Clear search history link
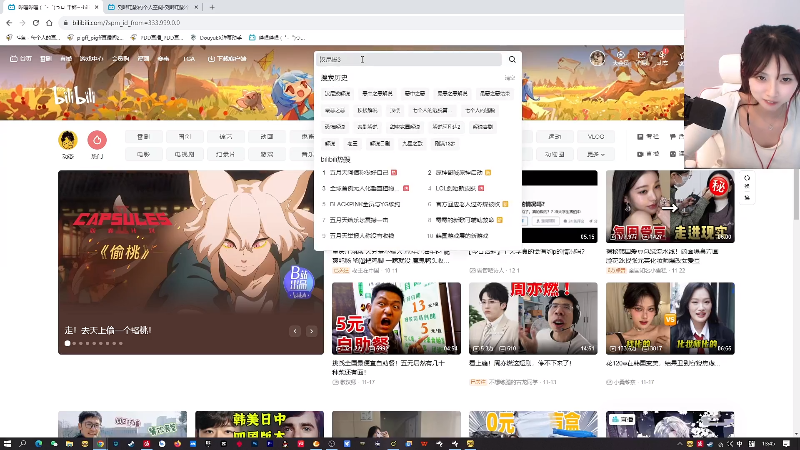Image resolution: width=800 pixels, height=450 pixels. [x=510, y=78]
